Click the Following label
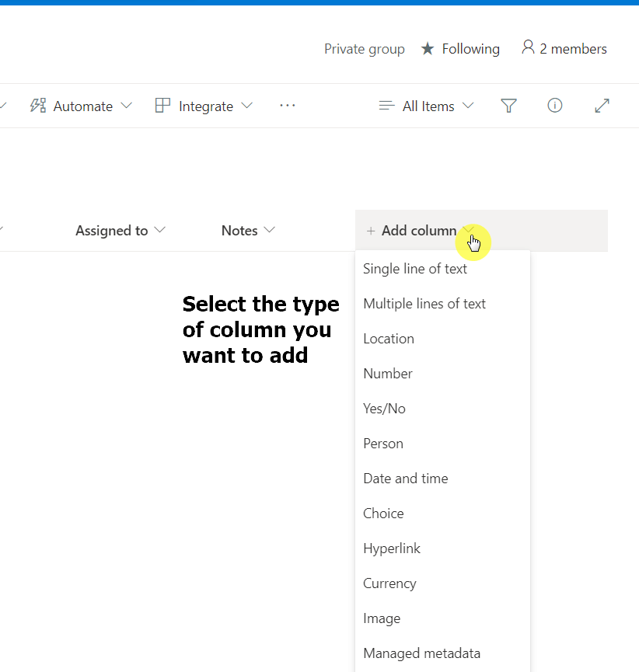This screenshot has width=639, height=672. pyautogui.click(x=470, y=49)
